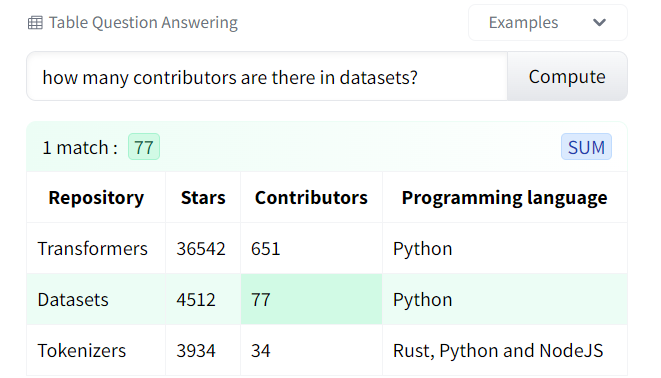Click the Tokenizers repository cell

click(x=96, y=350)
